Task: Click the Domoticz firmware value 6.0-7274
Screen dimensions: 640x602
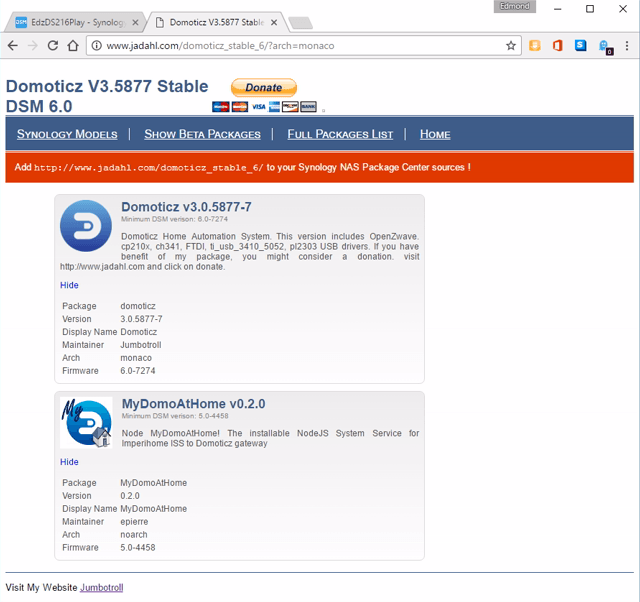Action: pyautogui.click(x=138, y=371)
